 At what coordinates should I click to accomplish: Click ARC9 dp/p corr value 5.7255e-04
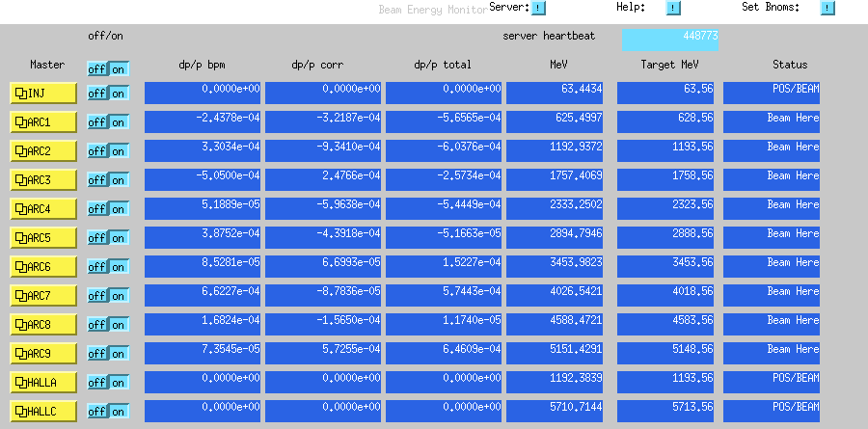pyautogui.click(x=323, y=353)
